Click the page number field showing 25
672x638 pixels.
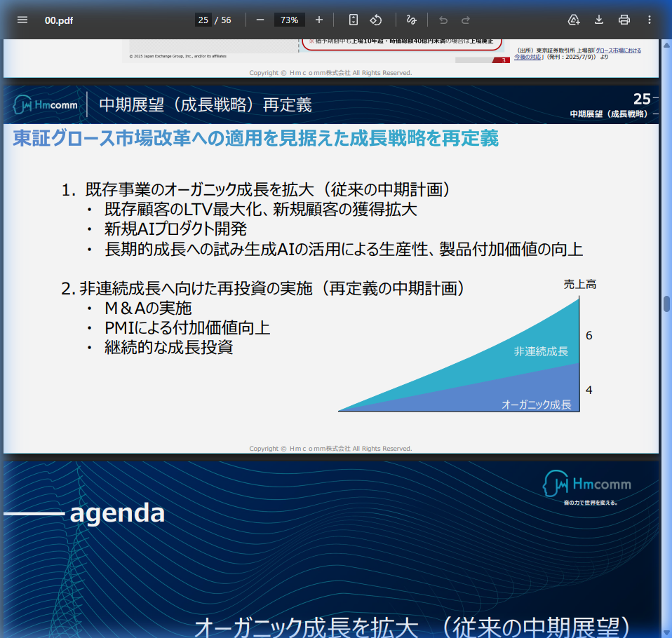[203, 20]
